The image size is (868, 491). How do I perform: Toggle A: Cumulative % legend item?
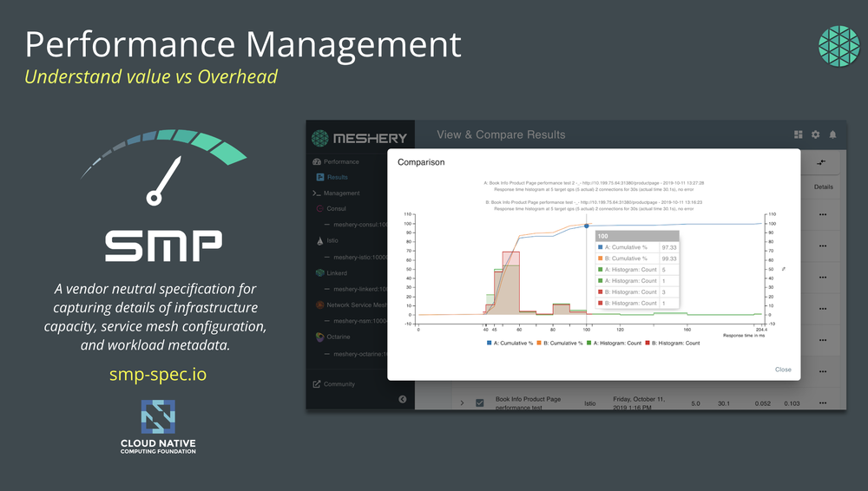click(x=510, y=344)
